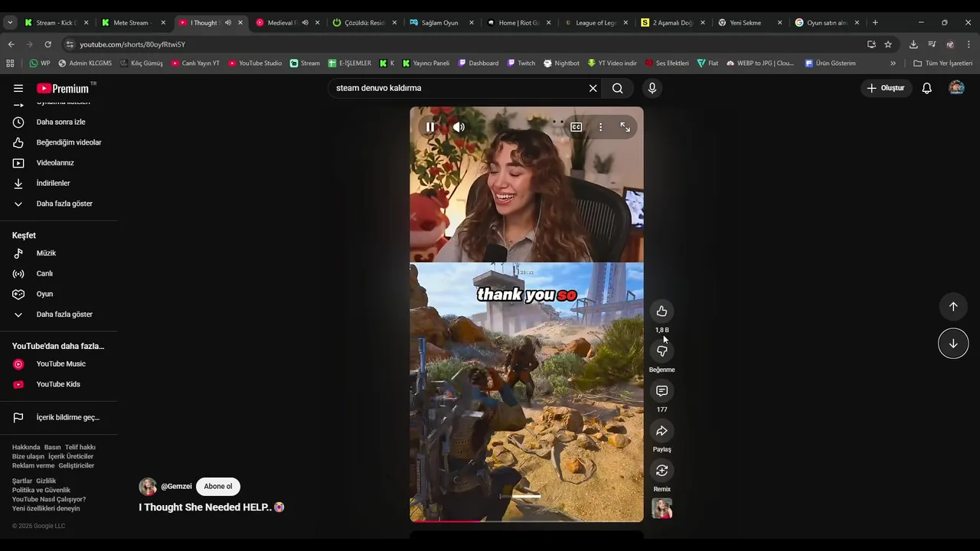980x551 pixels.
Task: Like the Short with thumbs up
Action: pos(661,311)
